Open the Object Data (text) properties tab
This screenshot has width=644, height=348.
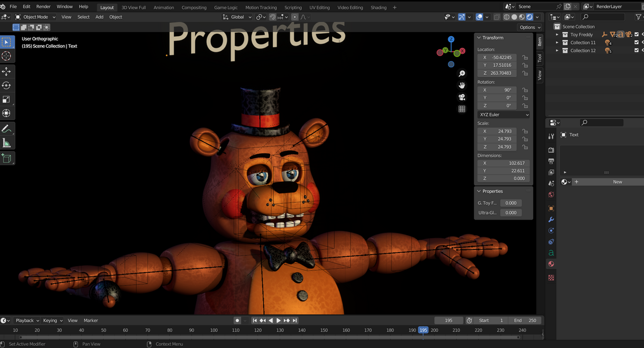(x=551, y=253)
